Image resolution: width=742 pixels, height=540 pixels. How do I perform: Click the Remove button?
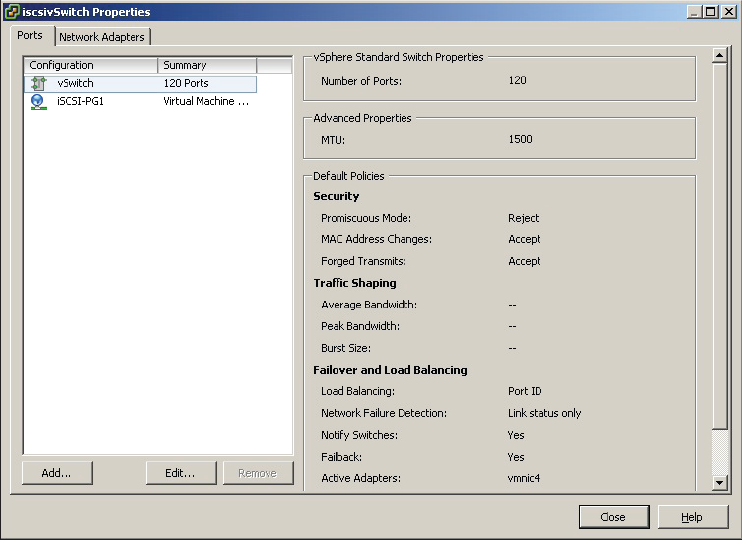click(257, 473)
